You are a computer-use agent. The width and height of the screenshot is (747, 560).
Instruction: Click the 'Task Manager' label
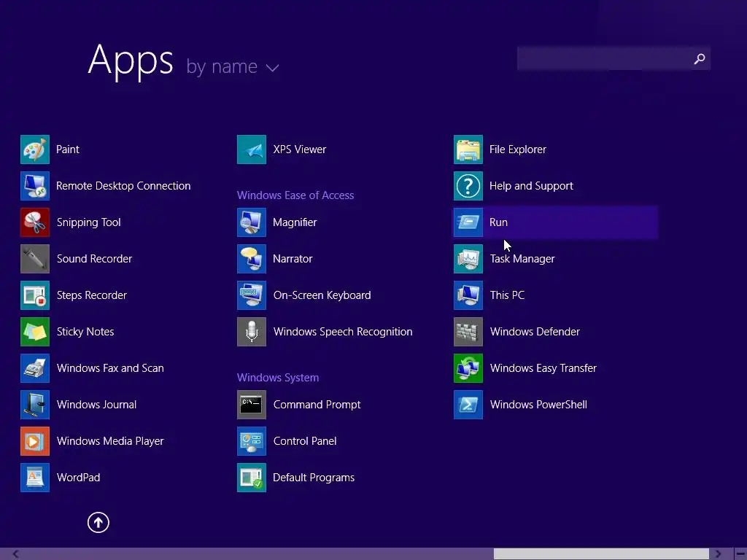[522, 259]
